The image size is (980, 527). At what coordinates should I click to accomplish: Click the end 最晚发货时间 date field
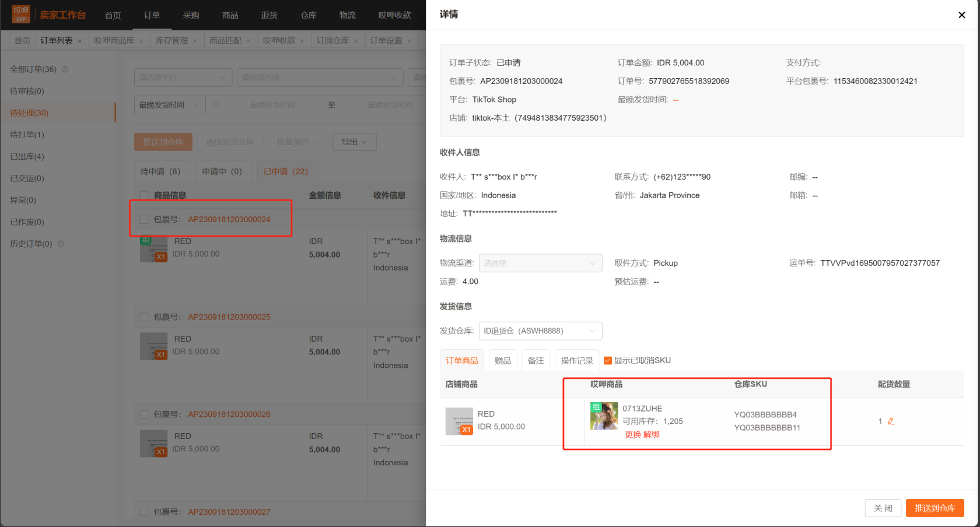click(x=390, y=105)
